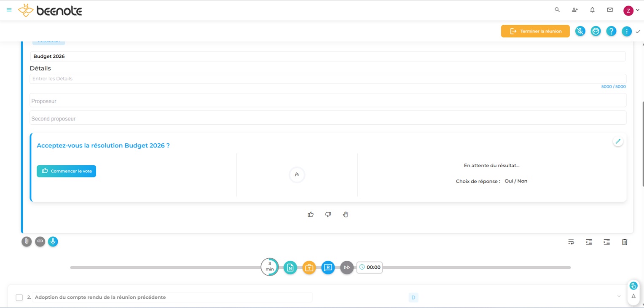This screenshot has height=308, width=644.
Task: Check the box for agenda item 2
Action: pyautogui.click(x=19, y=297)
